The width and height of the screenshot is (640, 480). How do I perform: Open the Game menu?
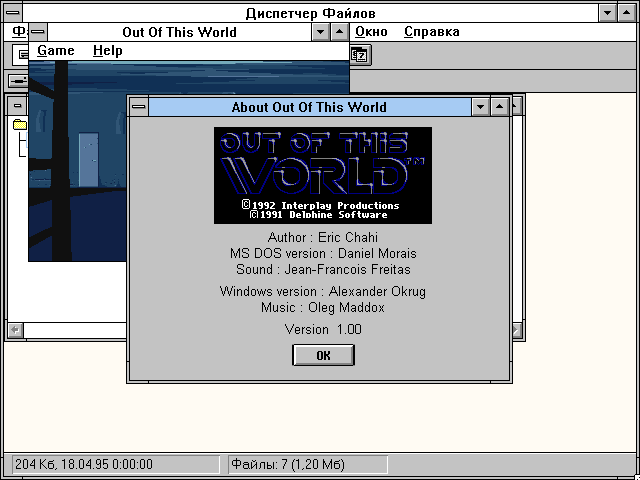(x=56, y=51)
